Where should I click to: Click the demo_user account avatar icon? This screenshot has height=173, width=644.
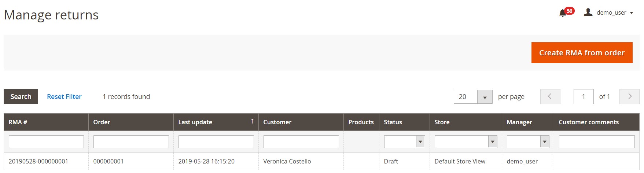[588, 12]
